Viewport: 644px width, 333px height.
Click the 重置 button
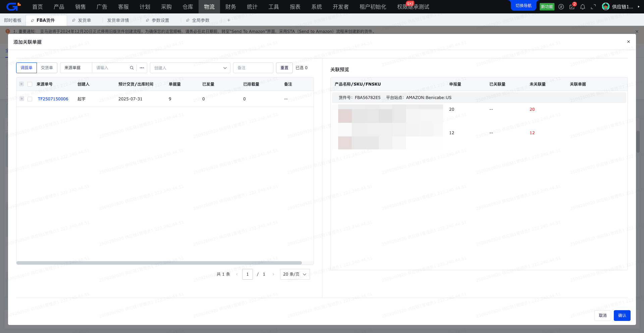pos(284,68)
